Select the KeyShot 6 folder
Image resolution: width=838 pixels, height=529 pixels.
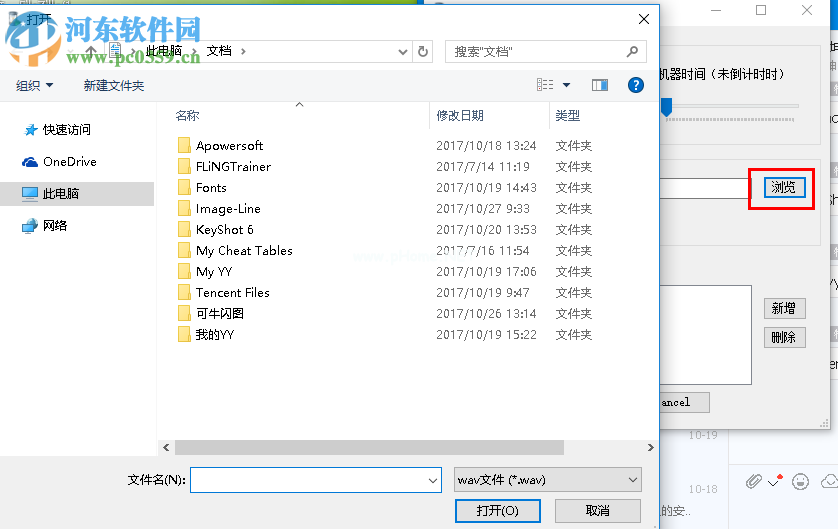[x=224, y=230]
